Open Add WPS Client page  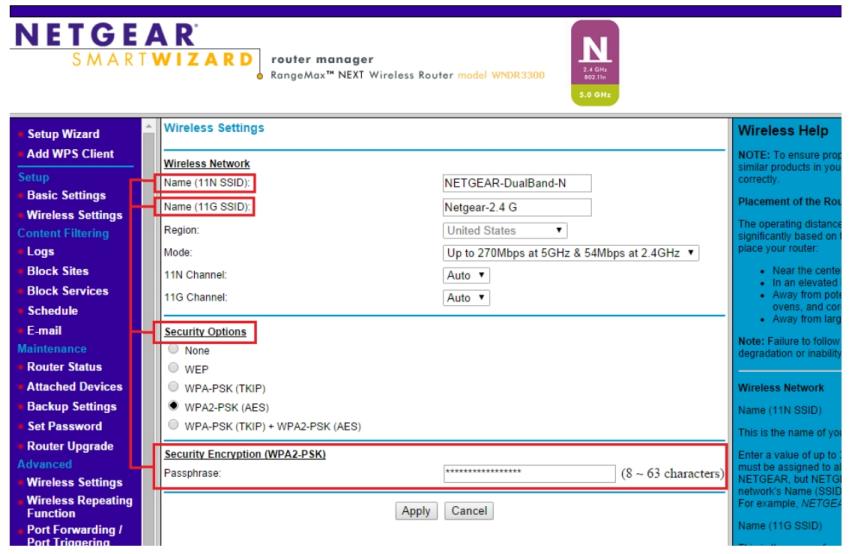(70, 154)
